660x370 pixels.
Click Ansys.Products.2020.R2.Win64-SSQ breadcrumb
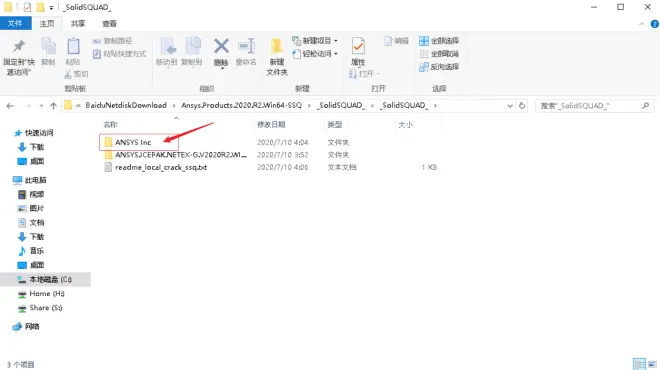tap(242, 105)
